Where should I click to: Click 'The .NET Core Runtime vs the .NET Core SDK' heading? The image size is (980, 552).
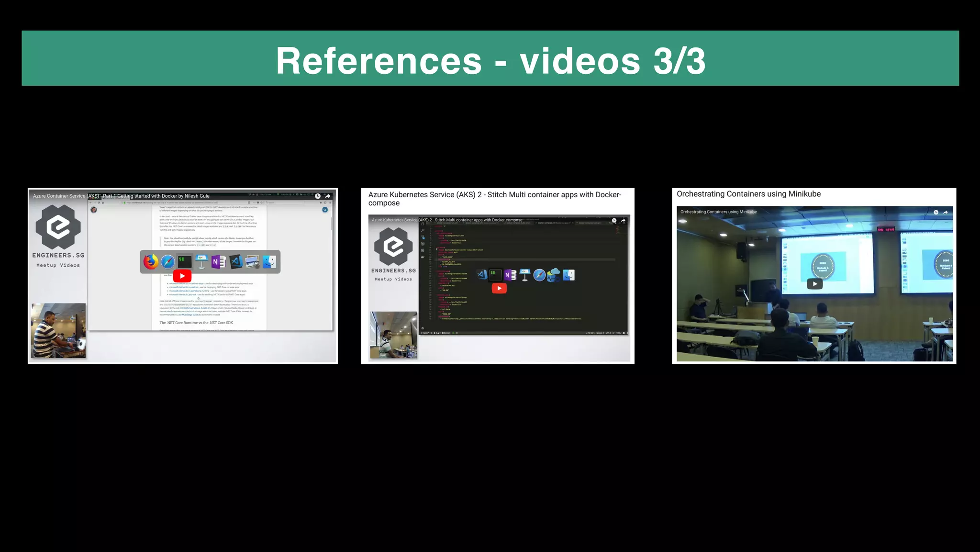196,323
